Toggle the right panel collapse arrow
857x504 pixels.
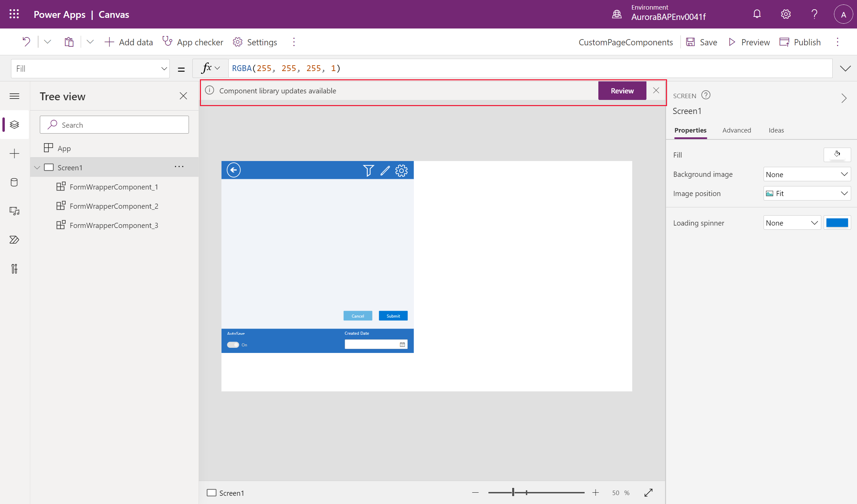pyautogui.click(x=844, y=98)
